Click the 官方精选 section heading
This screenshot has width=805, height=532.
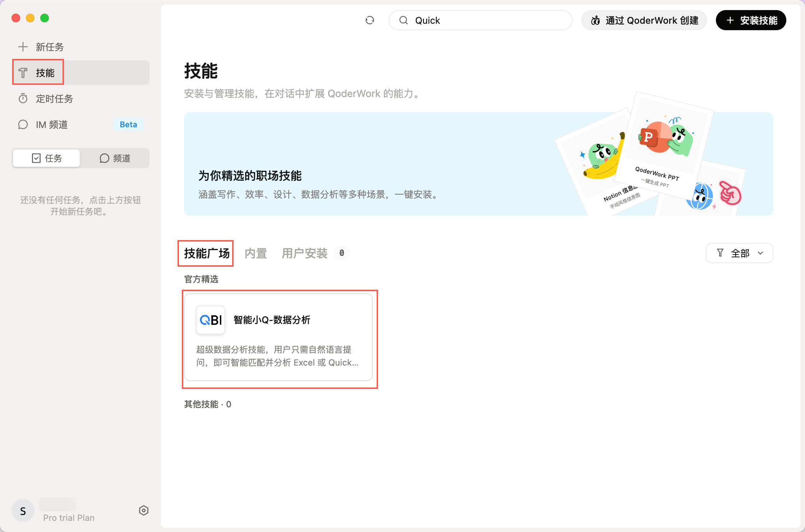(201, 279)
